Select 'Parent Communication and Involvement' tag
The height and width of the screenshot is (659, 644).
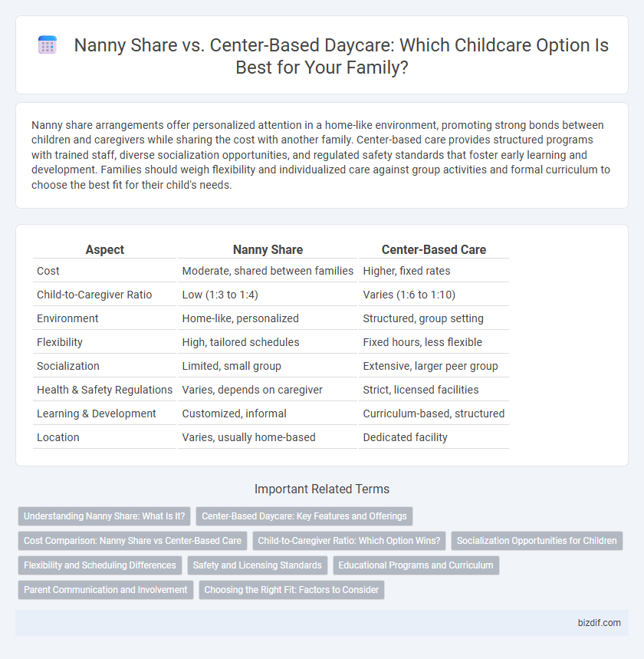point(106,590)
